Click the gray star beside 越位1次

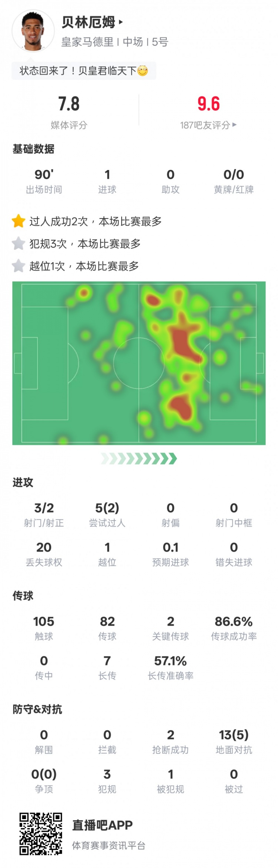[x=18, y=266]
